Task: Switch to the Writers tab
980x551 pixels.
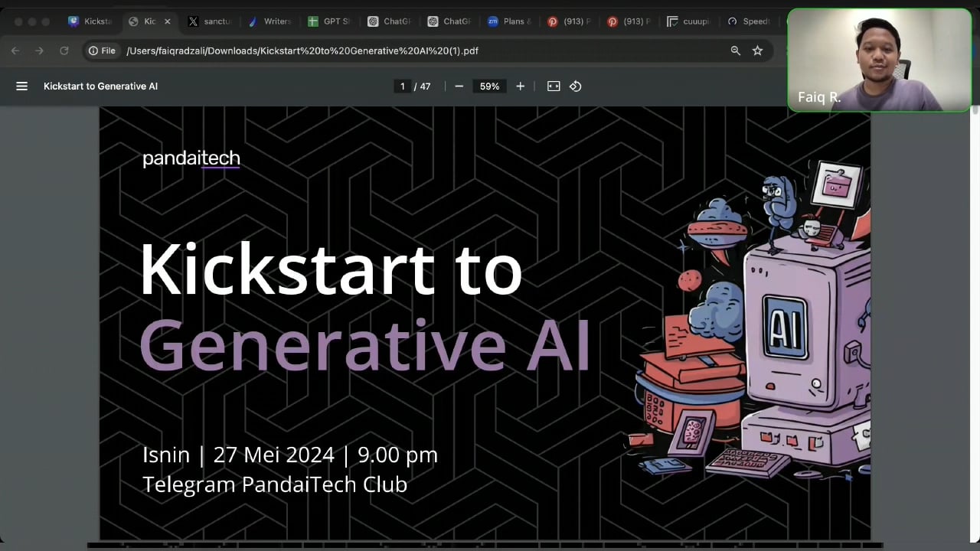Action: pos(269,21)
